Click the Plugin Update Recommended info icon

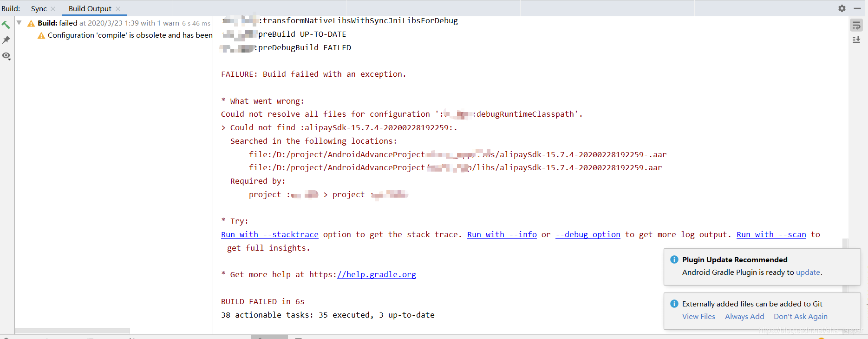tap(674, 259)
